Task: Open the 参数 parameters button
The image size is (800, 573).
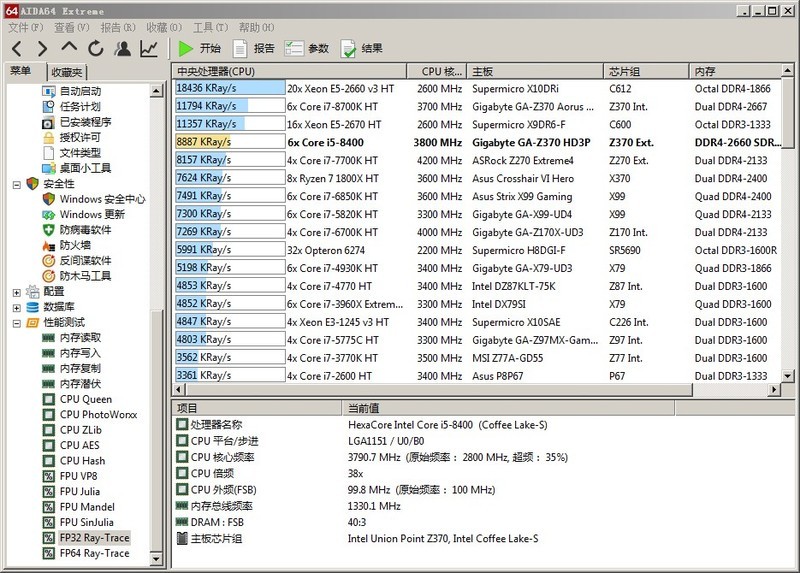Action: (x=307, y=48)
